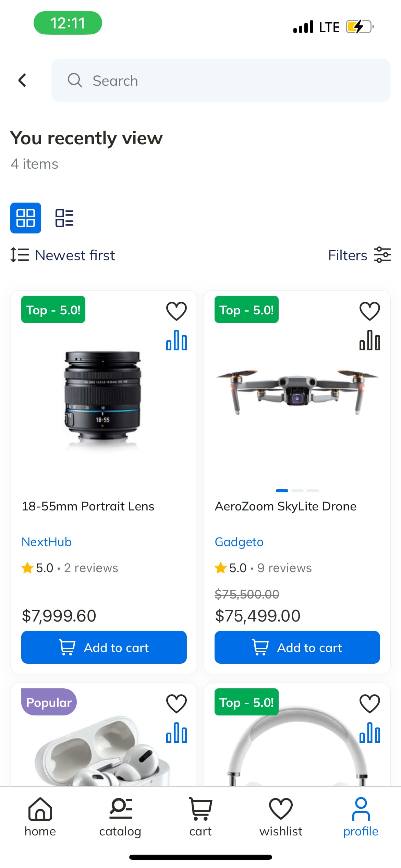Viewport: 401px width, 868px height.
Task: Add AeroZoom SkyLite Drone to cart
Action: pos(297,647)
